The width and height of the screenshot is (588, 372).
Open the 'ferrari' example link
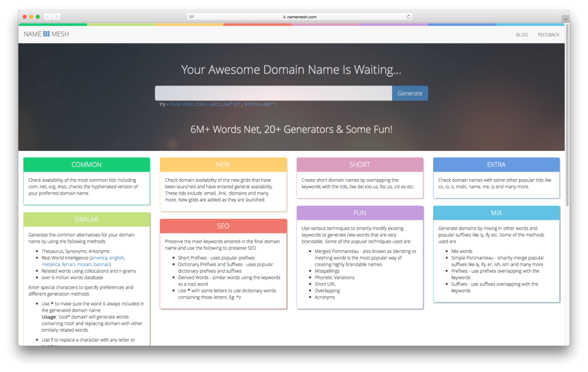click(68, 265)
